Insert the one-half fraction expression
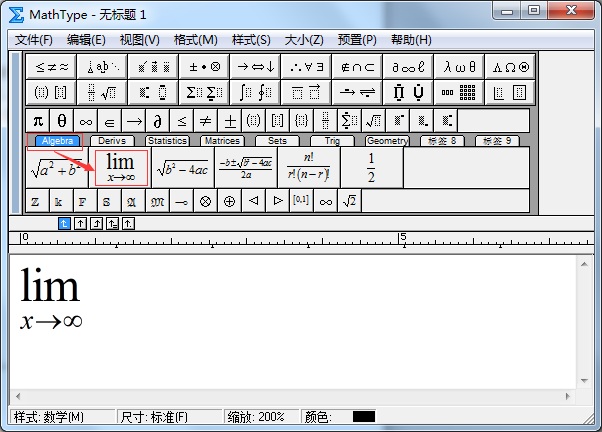This screenshot has height=432, width=602. tap(371, 168)
